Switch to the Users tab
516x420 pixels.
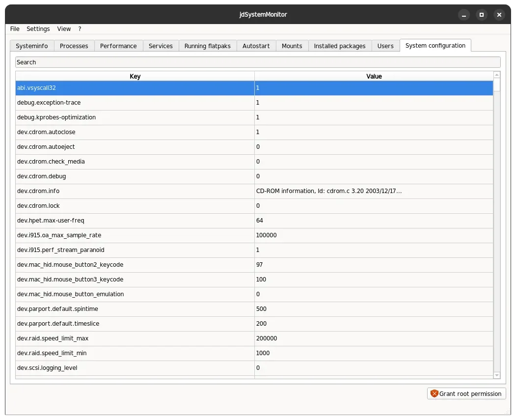[385, 46]
